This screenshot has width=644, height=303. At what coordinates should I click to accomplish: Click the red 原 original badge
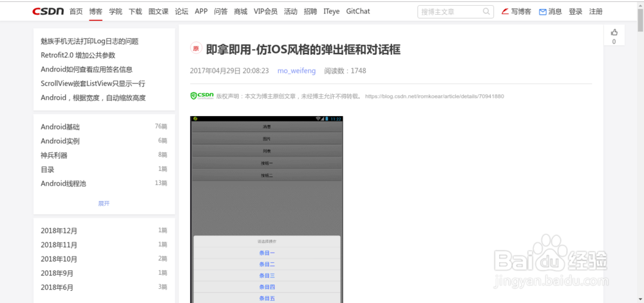coord(196,48)
